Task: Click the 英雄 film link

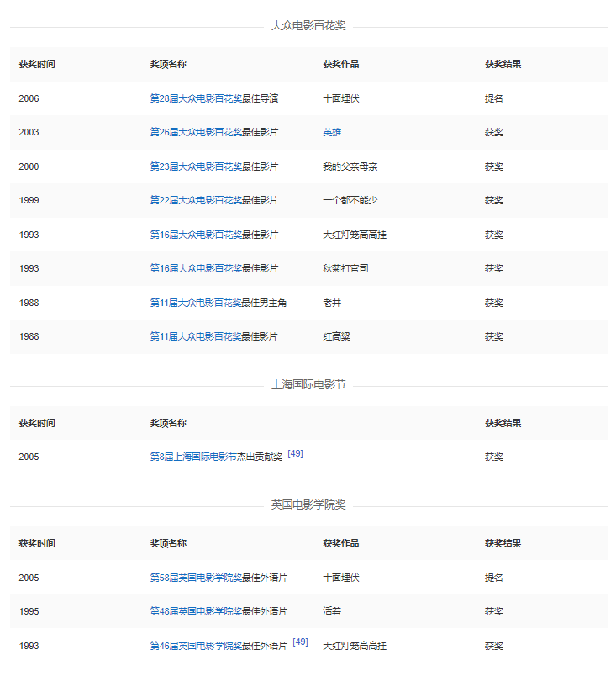Action: tap(332, 132)
